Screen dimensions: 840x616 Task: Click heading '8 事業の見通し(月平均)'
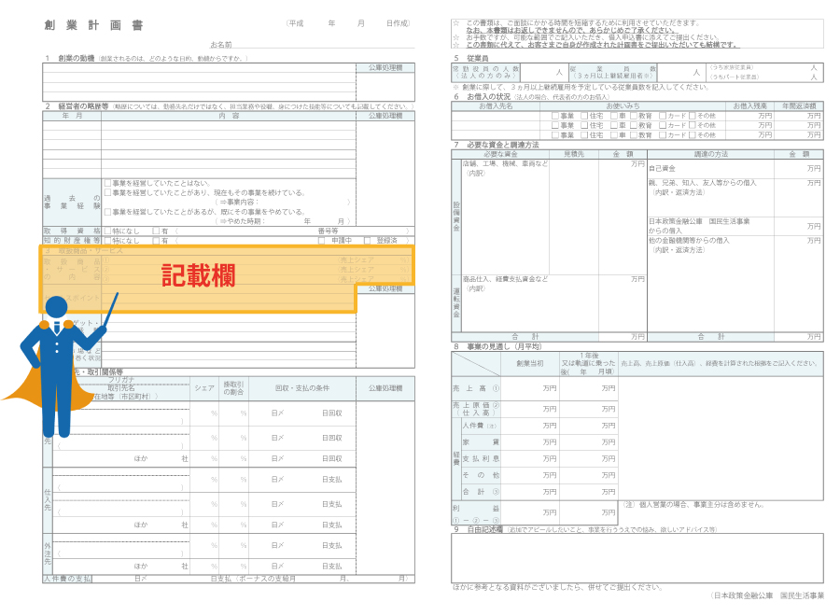(497, 346)
